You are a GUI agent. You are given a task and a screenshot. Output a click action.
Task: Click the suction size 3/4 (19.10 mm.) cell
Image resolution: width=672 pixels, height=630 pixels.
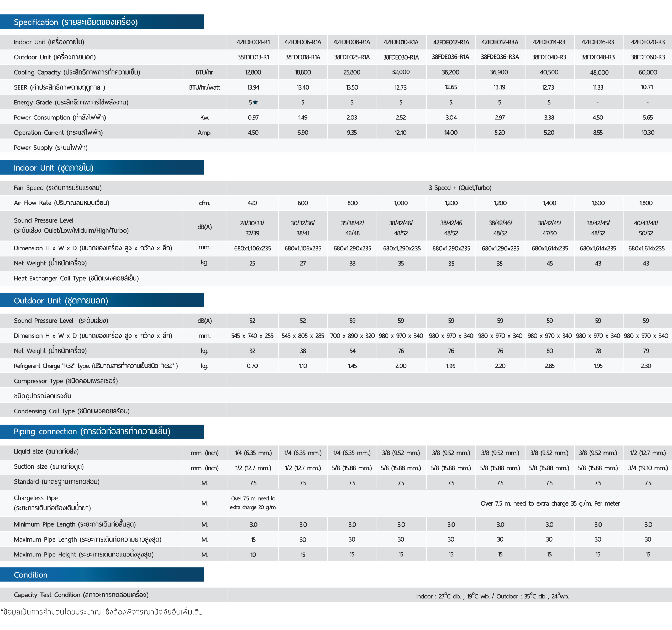648,468
